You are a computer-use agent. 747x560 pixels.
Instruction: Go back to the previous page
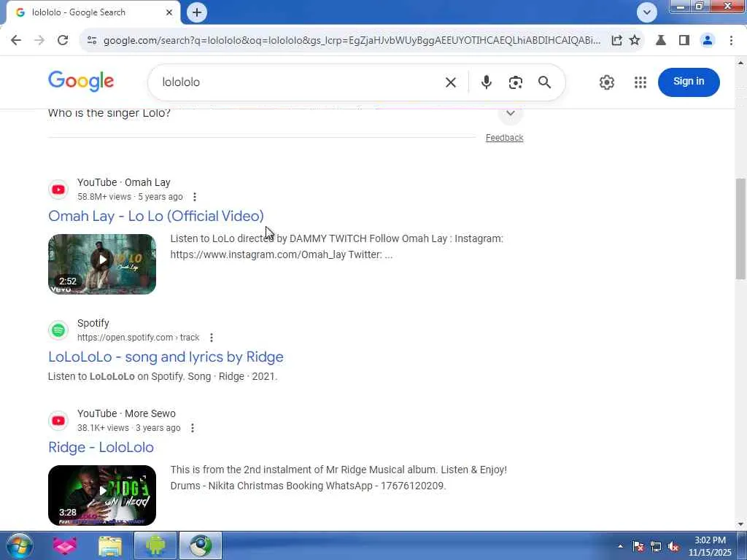(x=16, y=41)
